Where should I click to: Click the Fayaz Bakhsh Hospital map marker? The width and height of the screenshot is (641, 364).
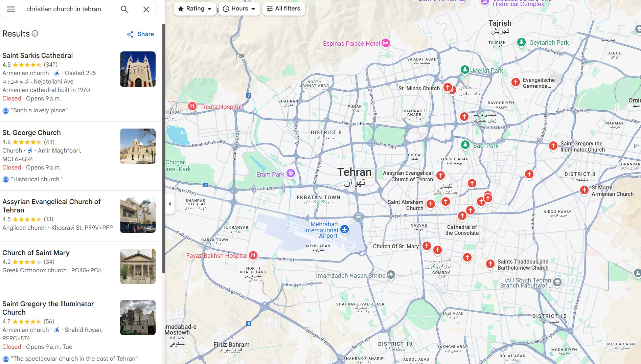[x=253, y=255]
